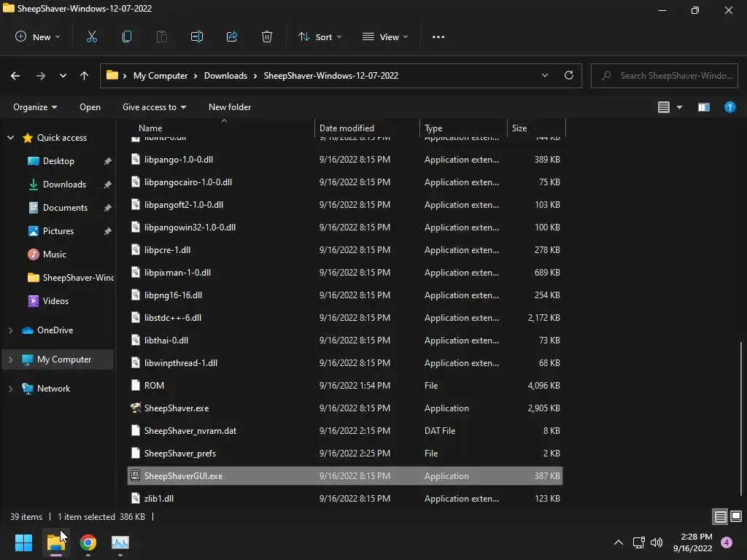The image size is (747, 560).
Task: Select the SheepShaver_nvram.dat file
Action: pos(345,430)
